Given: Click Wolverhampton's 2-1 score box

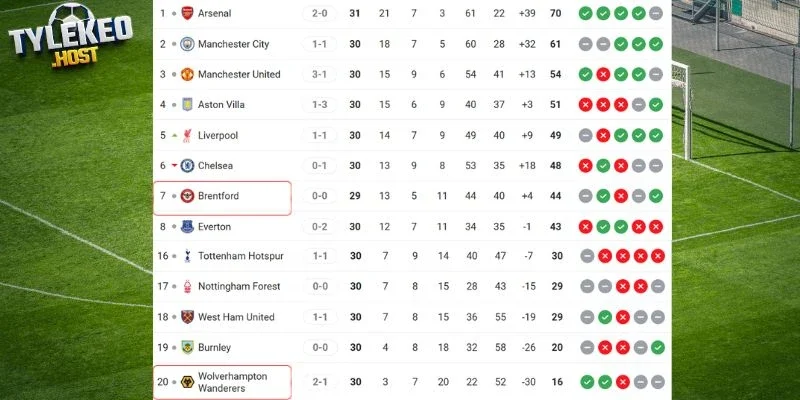Looking at the screenshot, I should click(319, 382).
